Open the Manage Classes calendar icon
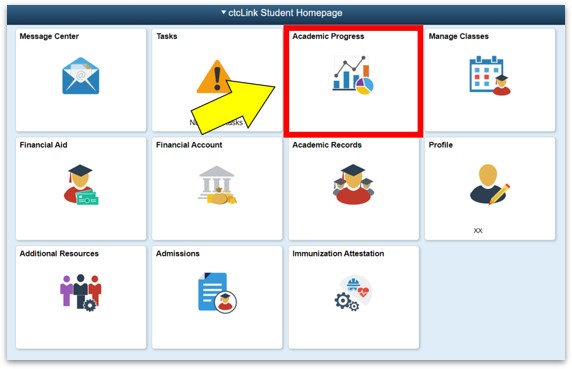The image size is (572, 369). 490,75
